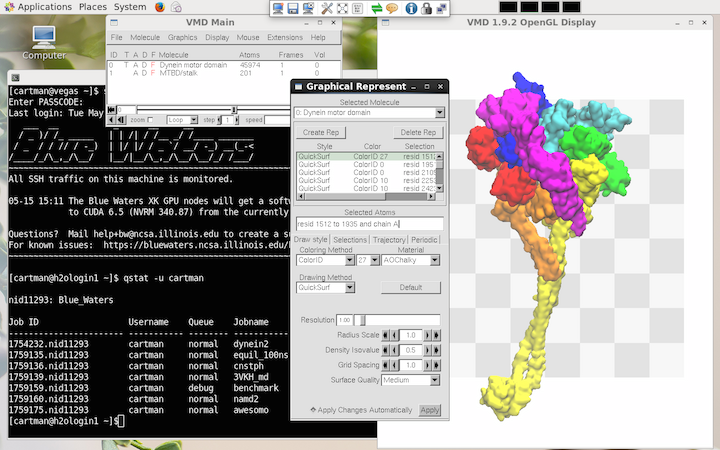Open the Computer desktop icon
Screen dimensions: 720x450
pos(44,43)
